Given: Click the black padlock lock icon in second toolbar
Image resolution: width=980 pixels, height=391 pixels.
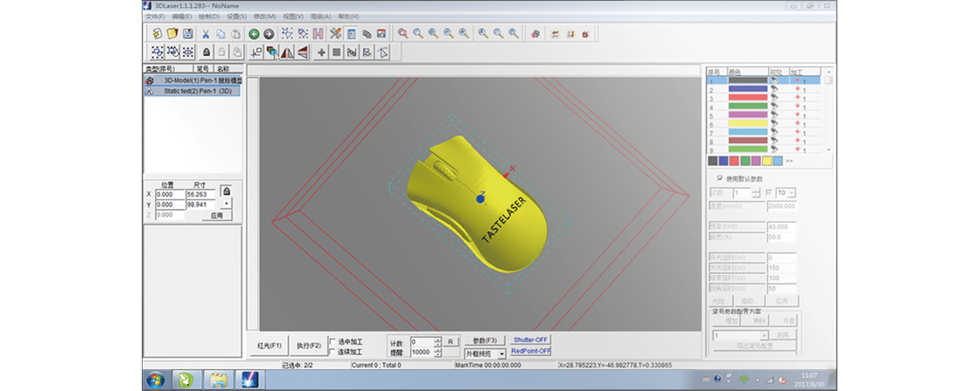Looking at the screenshot, I should coord(206,52).
